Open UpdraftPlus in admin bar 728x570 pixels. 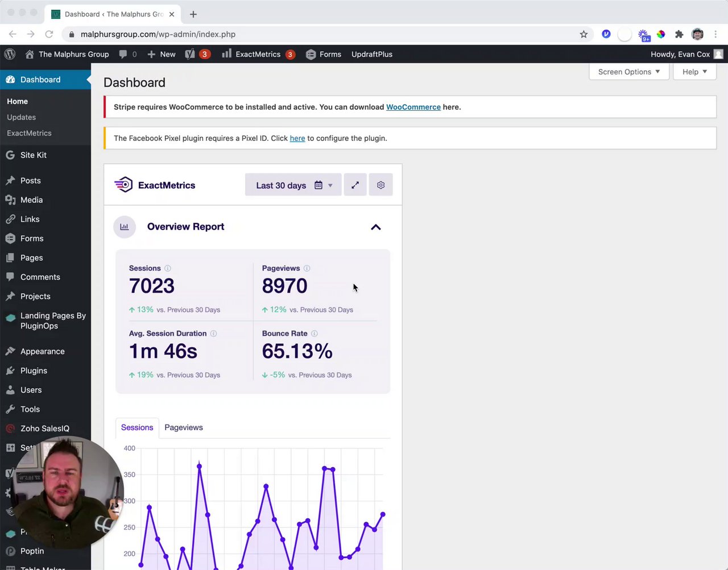(372, 54)
